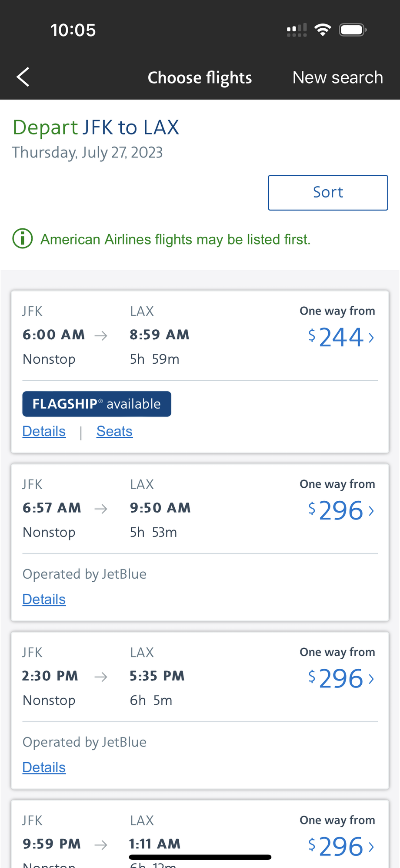Viewport: 400px width, 868px height.
Task: Expand the $296 fare for 2:30 PM flight
Action: (x=371, y=679)
